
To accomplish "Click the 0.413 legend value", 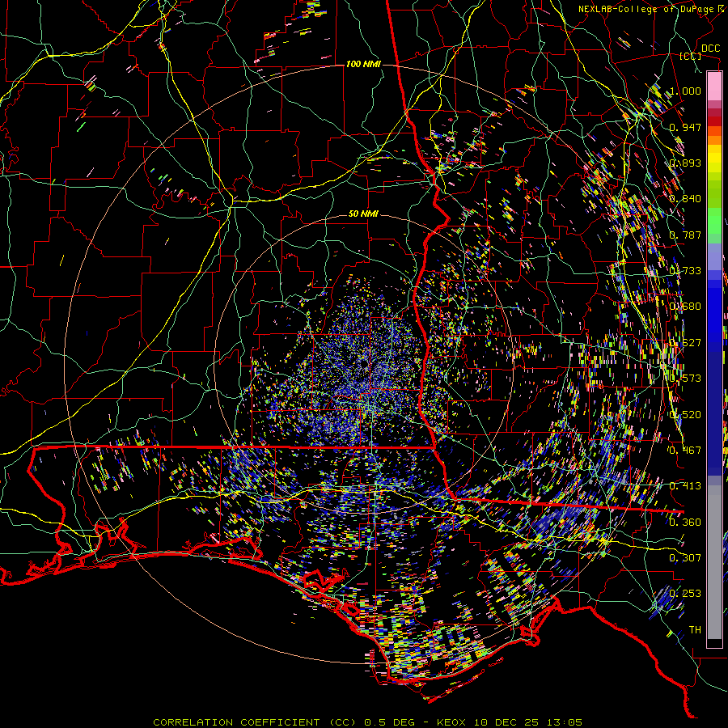I will (685, 486).
